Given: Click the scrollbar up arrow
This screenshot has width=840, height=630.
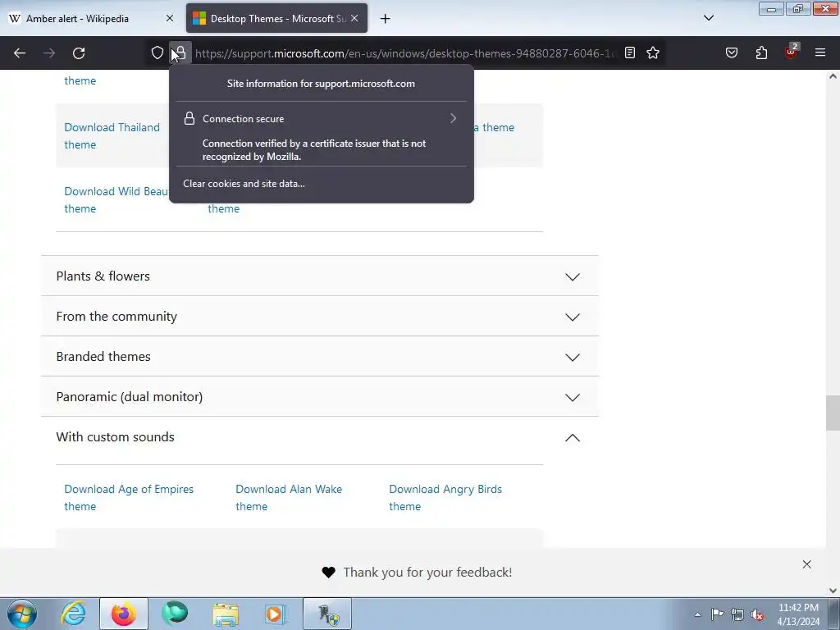Looking at the screenshot, I should (x=833, y=76).
